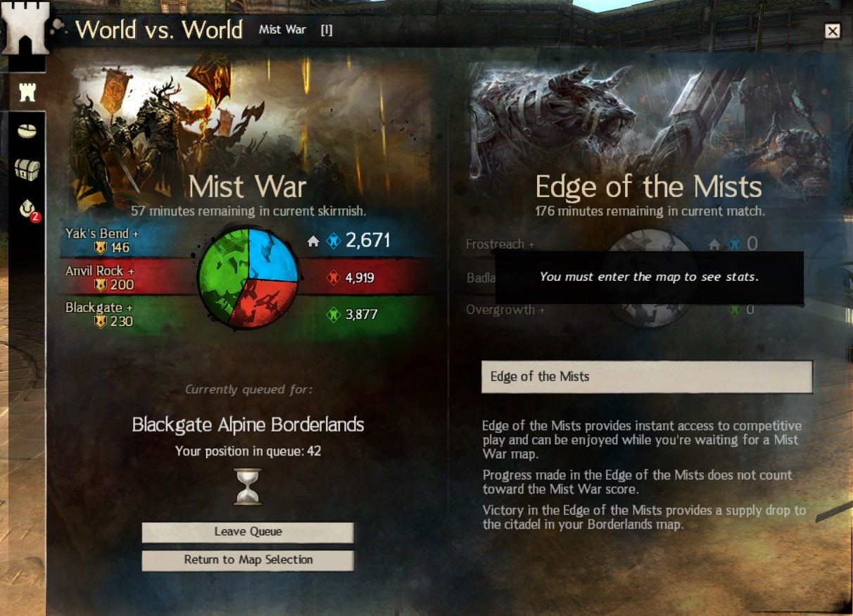Expand the Anvil Rock + world entry
This screenshot has height=616, width=853.
coord(99,270)
